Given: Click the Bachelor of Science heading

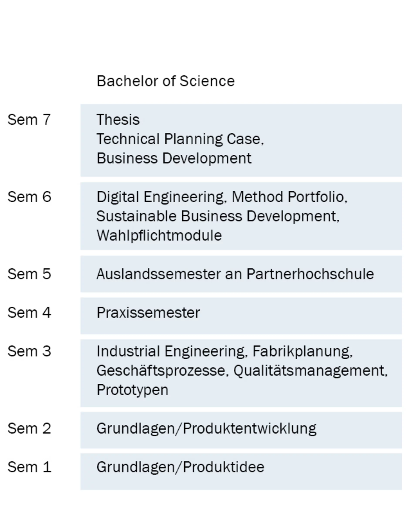Looking at the screenshot, I should (165, 81).
